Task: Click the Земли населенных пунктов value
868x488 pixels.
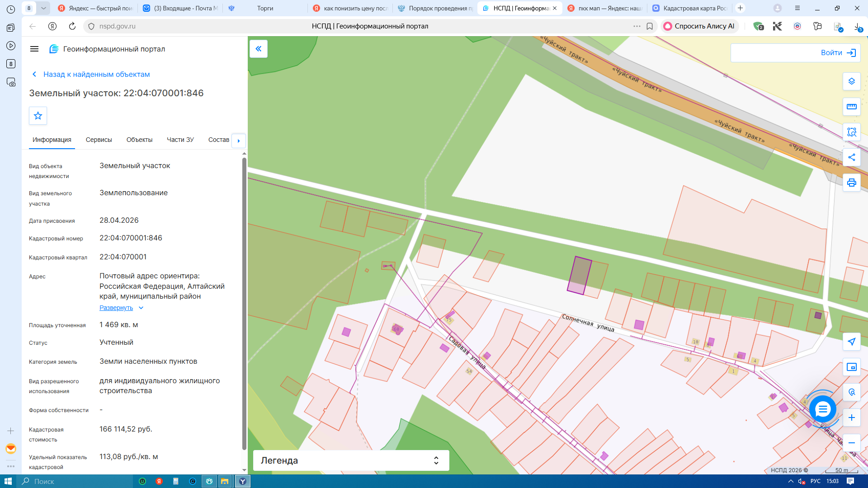Action: [x=148, y=361]
